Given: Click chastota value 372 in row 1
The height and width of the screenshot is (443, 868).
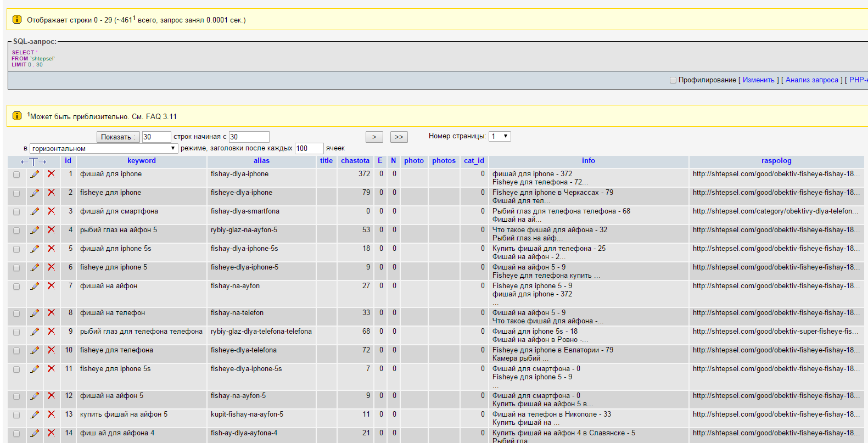Looking at the screenshot, I should [364, 174].
